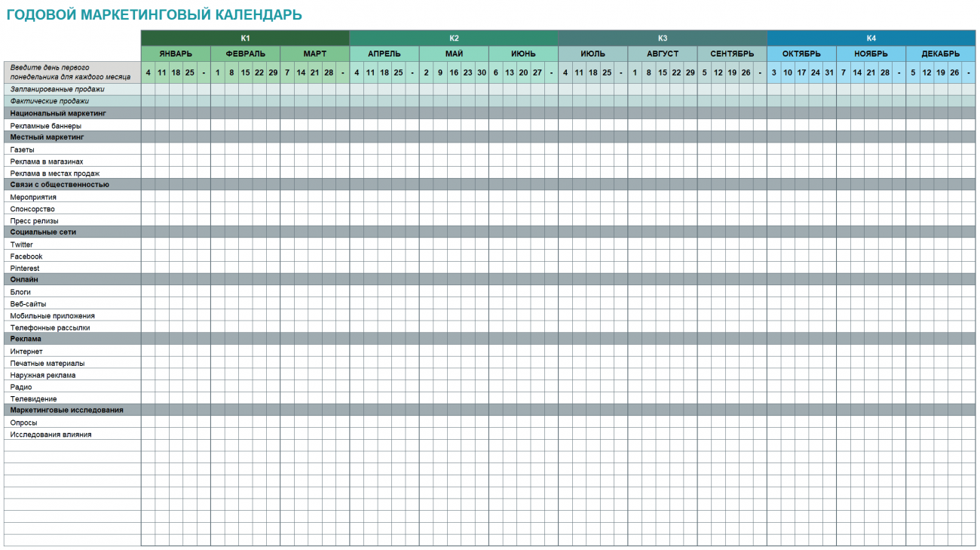Click the 'Мобильные приложения' row label
The image size is (980, 550).
click(x=72, y=316)
